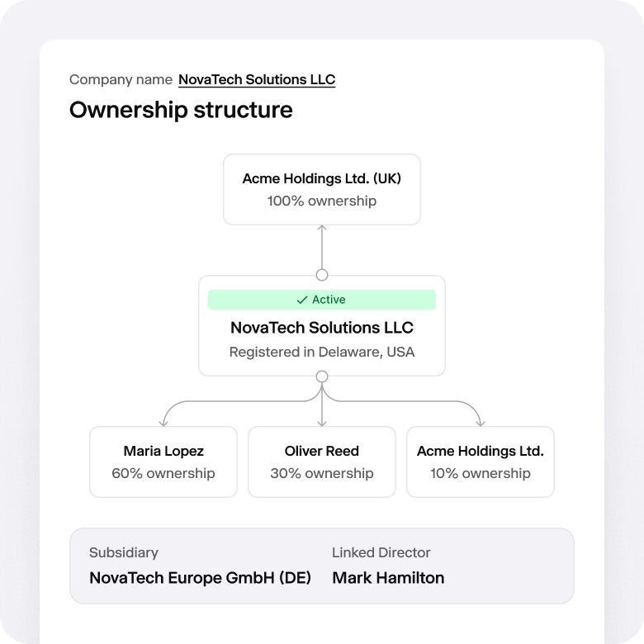Collapse the bottom connector circle below NovaTech node

[x=322, y=376]
